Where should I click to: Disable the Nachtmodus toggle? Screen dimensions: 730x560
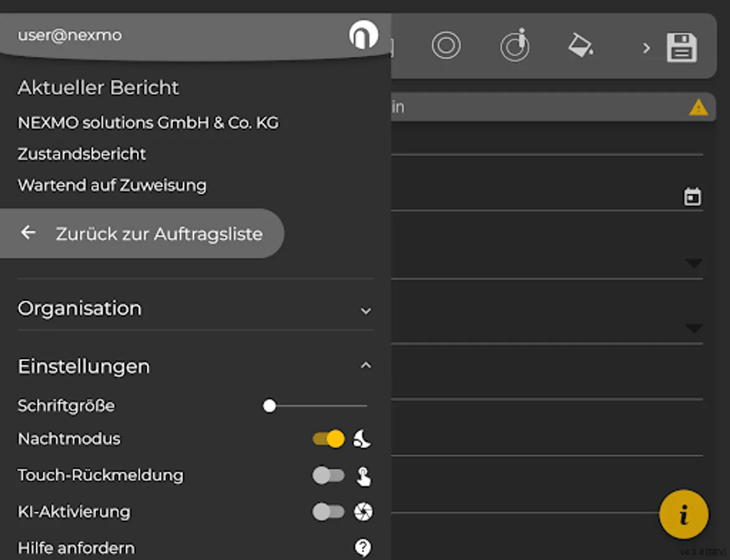click(x=329, y=439)
